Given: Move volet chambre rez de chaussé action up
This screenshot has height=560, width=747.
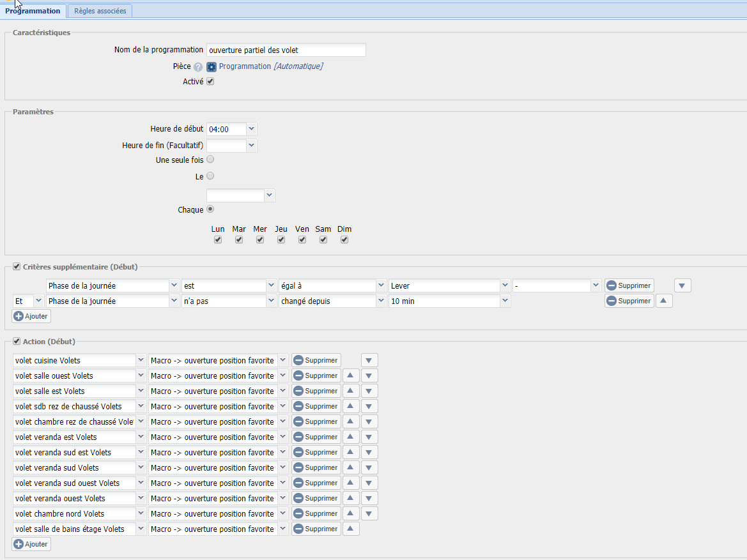Looking at the screenshot, I should coord(351,421).
